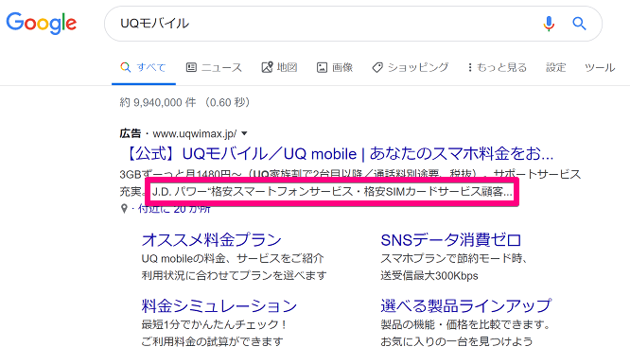Click the text ご利用料金の試算ができます
Viewport: 630px width, 364px height.
(212, 342)
